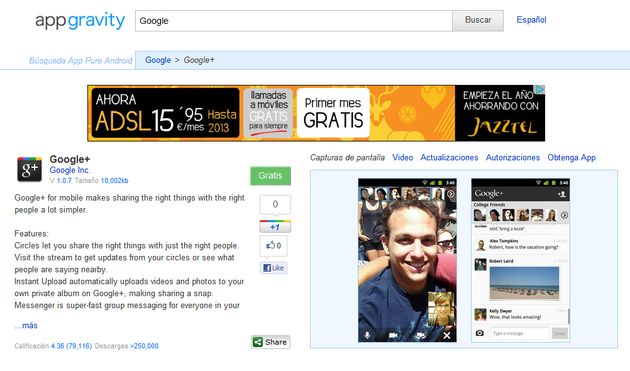Select Capturas de pantalla tab
Image resolution: width=630 pixels, height=371 pixels.
tap(347, 158)
